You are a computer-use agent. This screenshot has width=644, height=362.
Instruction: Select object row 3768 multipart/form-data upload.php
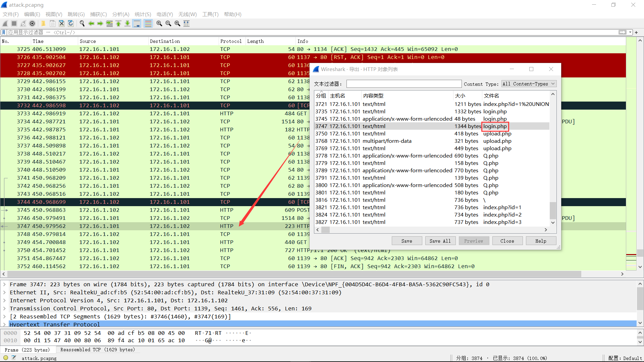(432, 141)
